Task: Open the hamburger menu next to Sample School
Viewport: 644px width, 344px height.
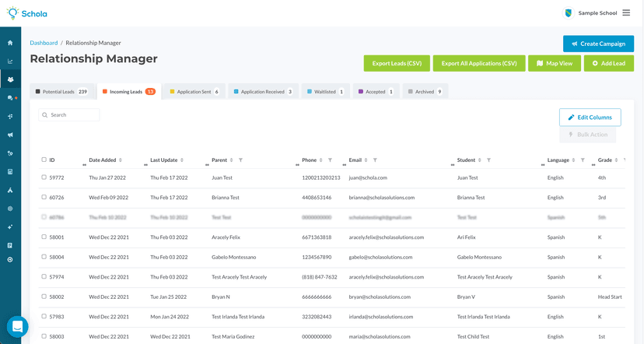Action: point(626,12)
